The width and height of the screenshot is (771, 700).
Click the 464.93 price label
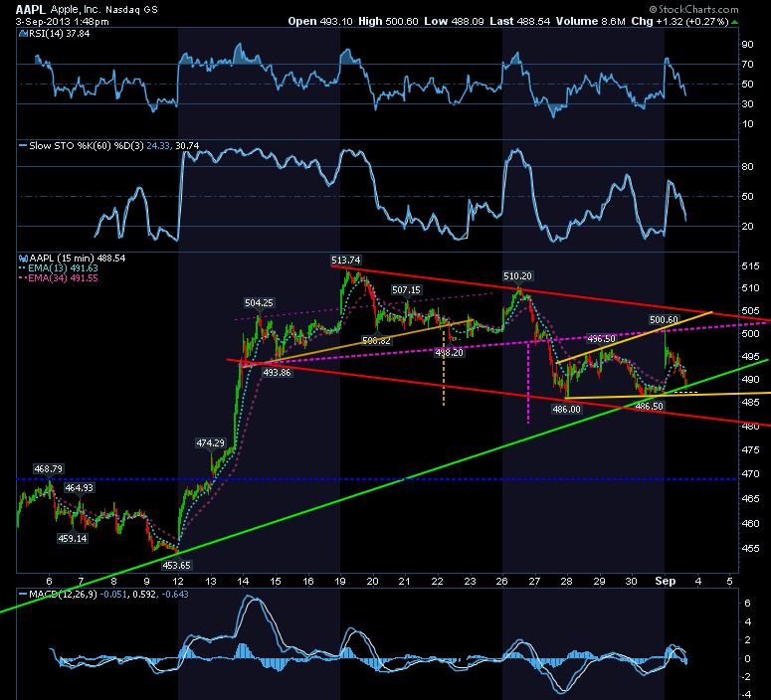pos(80,487)
